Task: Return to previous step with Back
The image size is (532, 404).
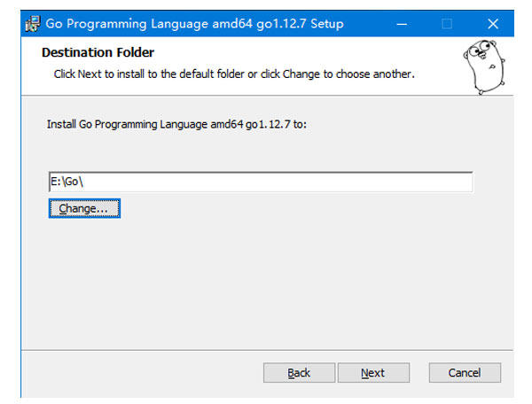Action: click(300, 373)
